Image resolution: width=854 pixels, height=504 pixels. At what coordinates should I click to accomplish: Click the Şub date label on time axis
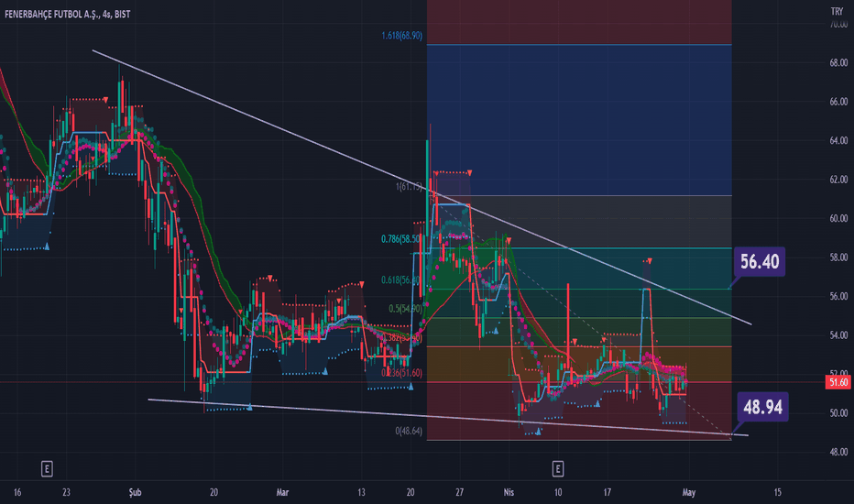coord(135,493)
